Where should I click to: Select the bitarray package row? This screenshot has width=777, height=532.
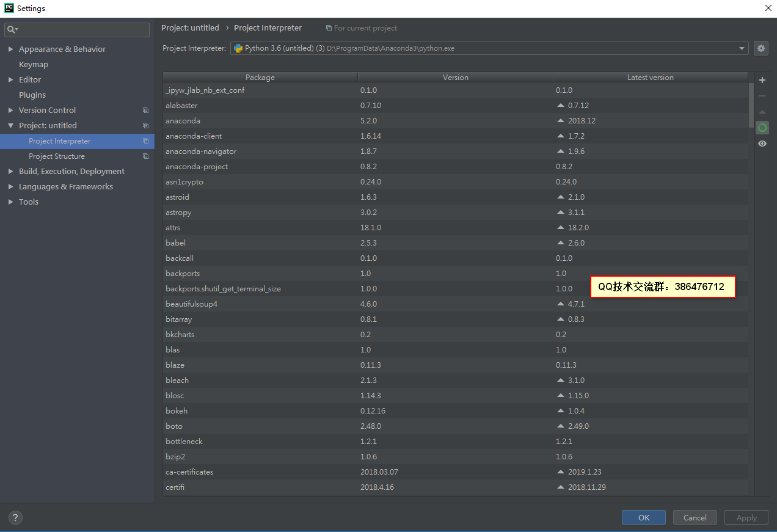tap(456, 319)
